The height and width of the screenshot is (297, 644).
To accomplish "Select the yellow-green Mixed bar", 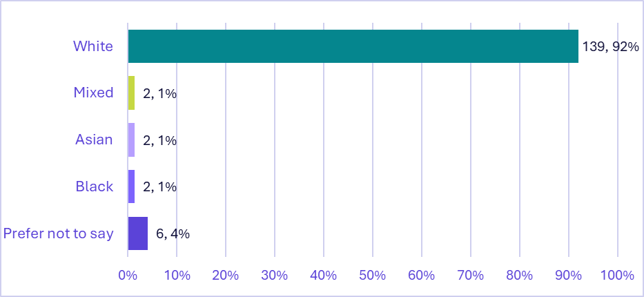I will pos(131,93).
